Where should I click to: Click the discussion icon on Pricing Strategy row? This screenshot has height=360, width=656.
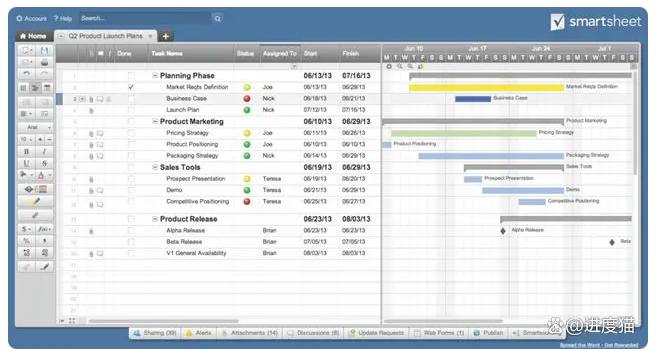[x=100, y=134]
